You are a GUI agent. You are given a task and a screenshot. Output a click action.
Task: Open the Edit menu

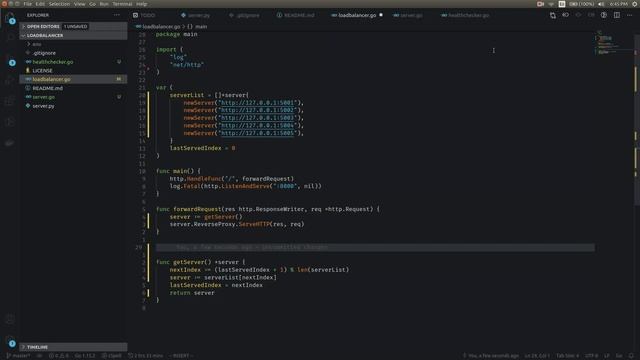click(40, 4)
